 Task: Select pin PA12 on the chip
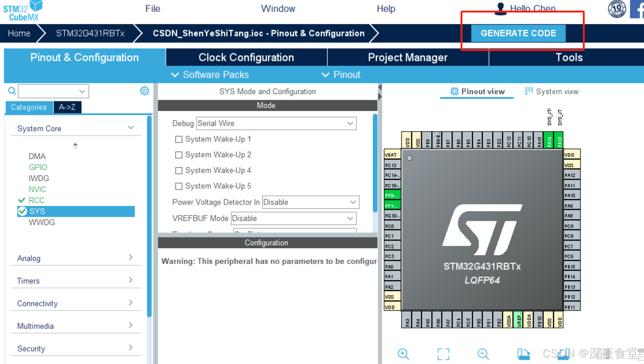pos(572,175)
